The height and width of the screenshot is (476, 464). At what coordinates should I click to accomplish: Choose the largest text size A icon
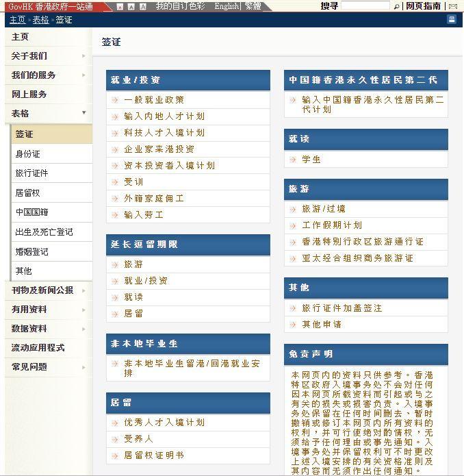tap(143, 7)
